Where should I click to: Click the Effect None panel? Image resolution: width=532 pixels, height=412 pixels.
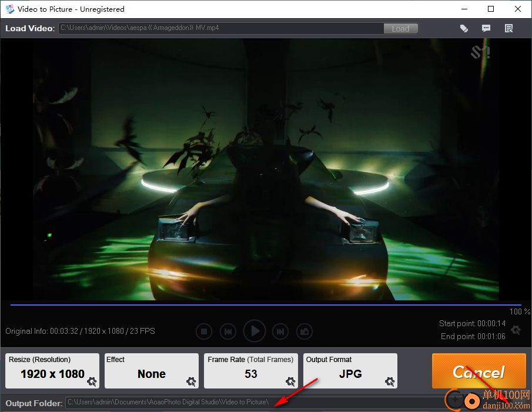click(152, 371)
